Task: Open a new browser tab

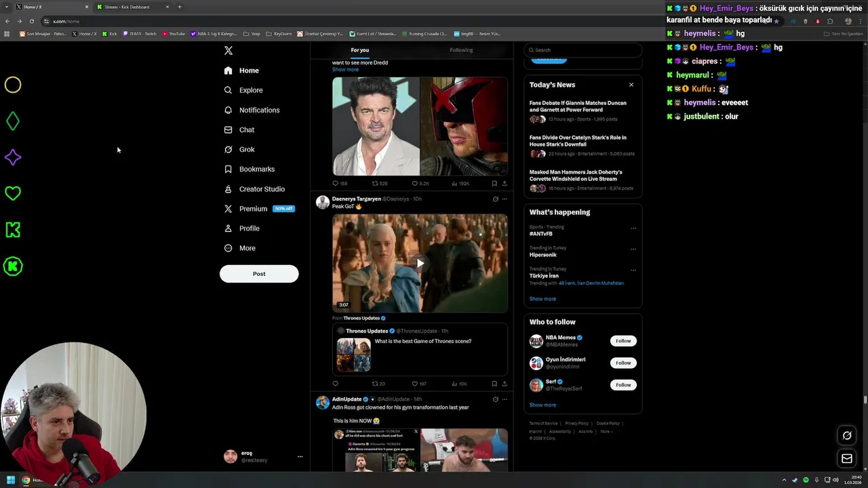Action: [x=180, y=7]
